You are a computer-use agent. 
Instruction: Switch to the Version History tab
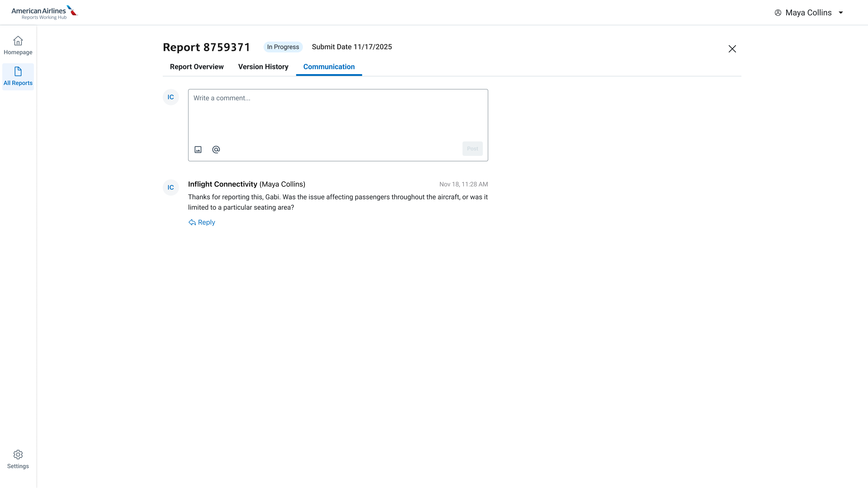click(x=263, y=67)
